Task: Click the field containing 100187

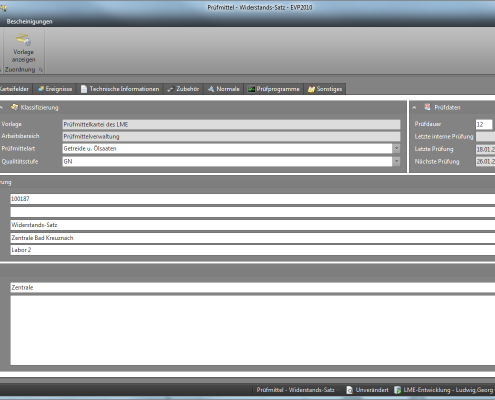Action: click(253, 199)
